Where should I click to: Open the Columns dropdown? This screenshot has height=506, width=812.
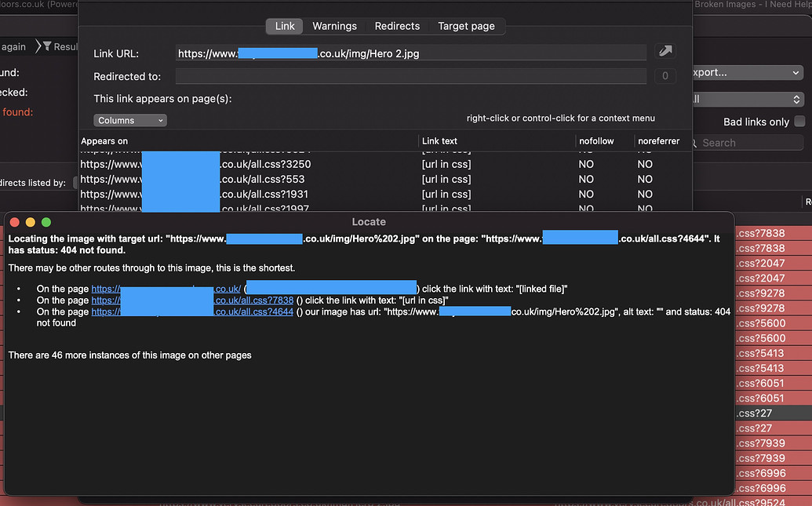click(130, 121)
